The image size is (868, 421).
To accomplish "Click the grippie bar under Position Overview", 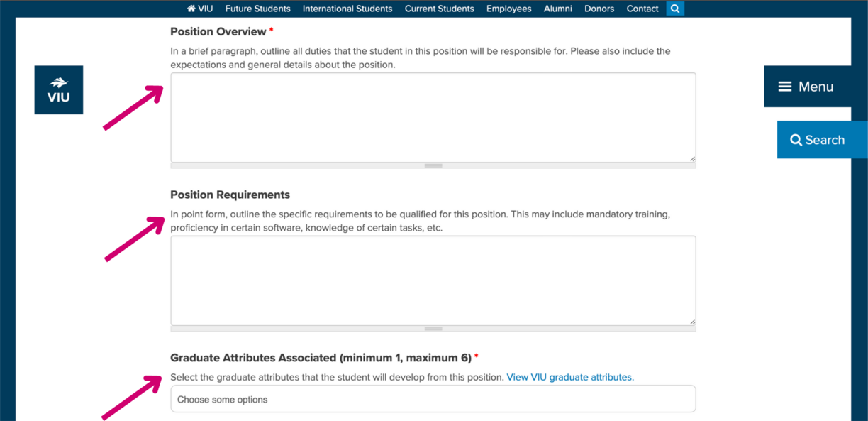I will (x=433, y=165).
